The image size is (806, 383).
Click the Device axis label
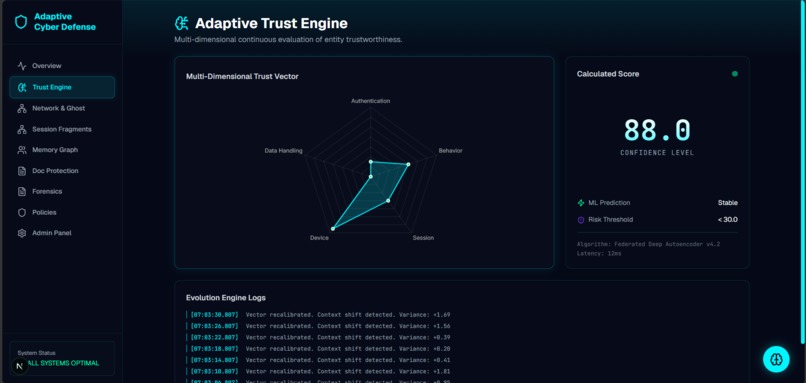click(x=319, y=238)
